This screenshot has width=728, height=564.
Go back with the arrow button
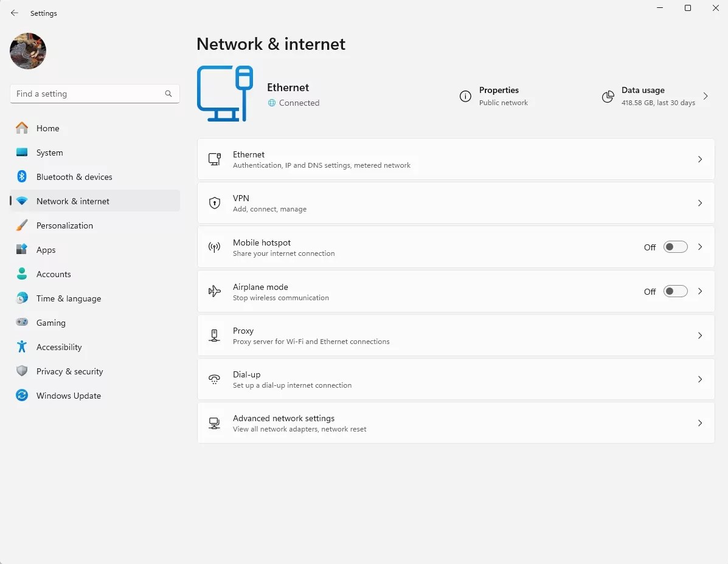click(x=15, y=13)
